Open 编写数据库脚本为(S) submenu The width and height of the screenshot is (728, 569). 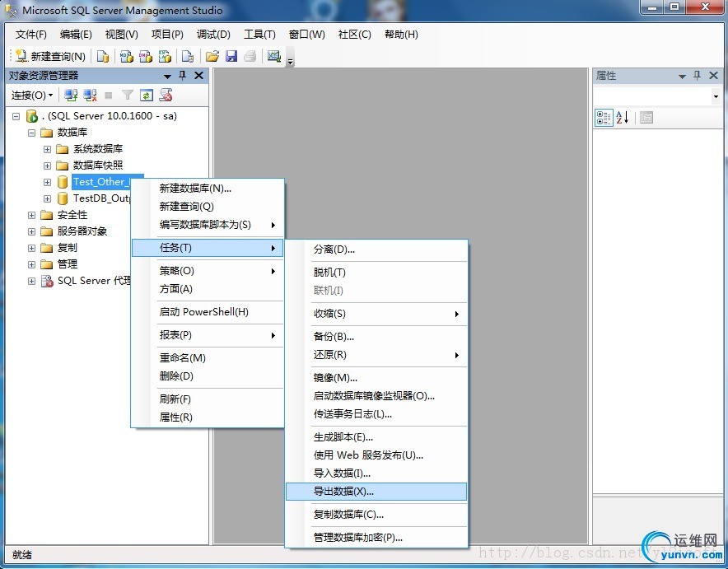208,225
